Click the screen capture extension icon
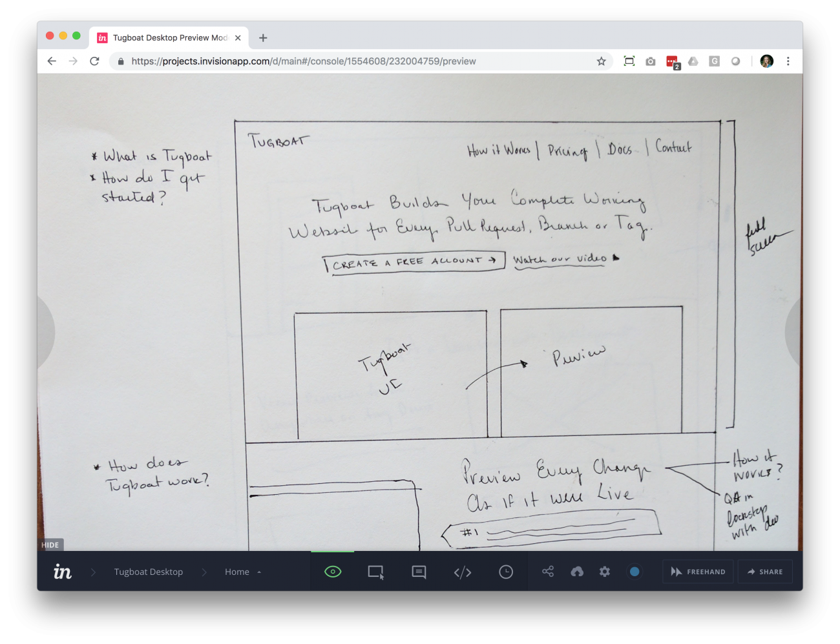Screen dimensions: 840x644 tap(629, 61)
